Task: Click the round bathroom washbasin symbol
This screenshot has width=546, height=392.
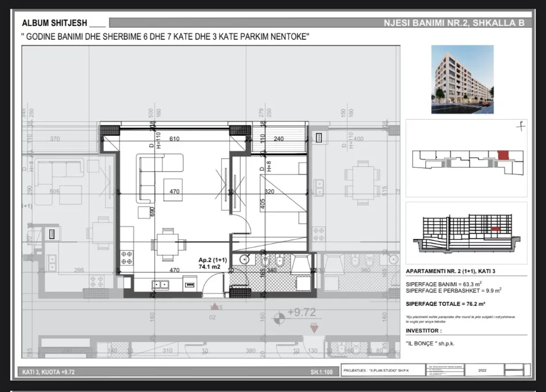Action: coord(244,260)
